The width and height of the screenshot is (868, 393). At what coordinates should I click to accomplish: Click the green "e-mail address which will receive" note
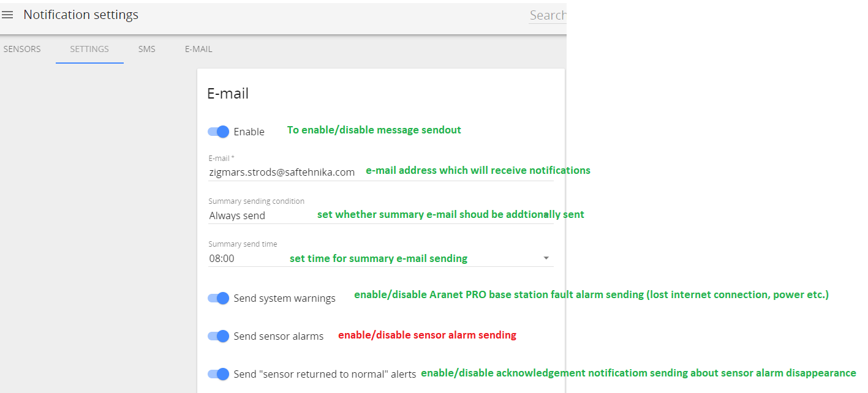[x=478, y=170]
